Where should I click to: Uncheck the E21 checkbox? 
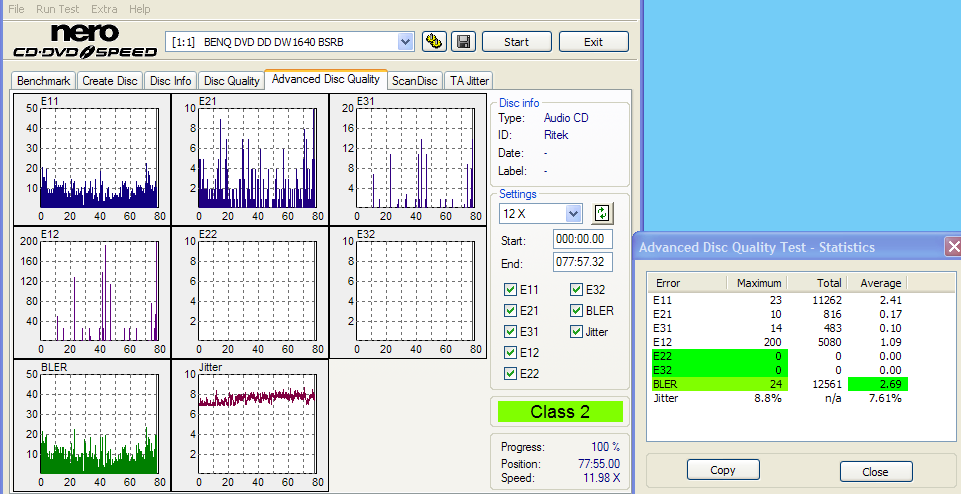tap(510, 311)
